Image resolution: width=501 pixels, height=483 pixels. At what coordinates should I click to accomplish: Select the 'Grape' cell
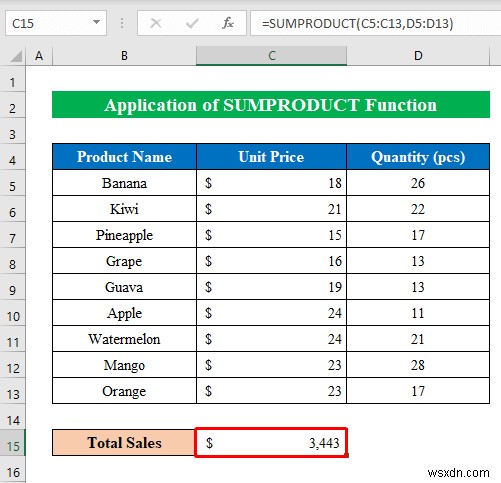[124, 261]
